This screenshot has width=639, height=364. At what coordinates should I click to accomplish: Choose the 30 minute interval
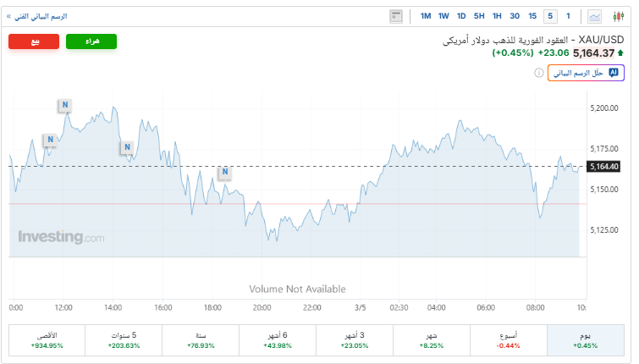pos(515,16)
